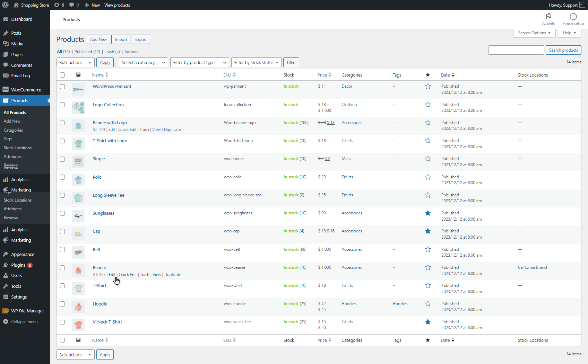This screenshot has height=364, width=588.
Task: Click in the product search field
Action: [516, 50]
